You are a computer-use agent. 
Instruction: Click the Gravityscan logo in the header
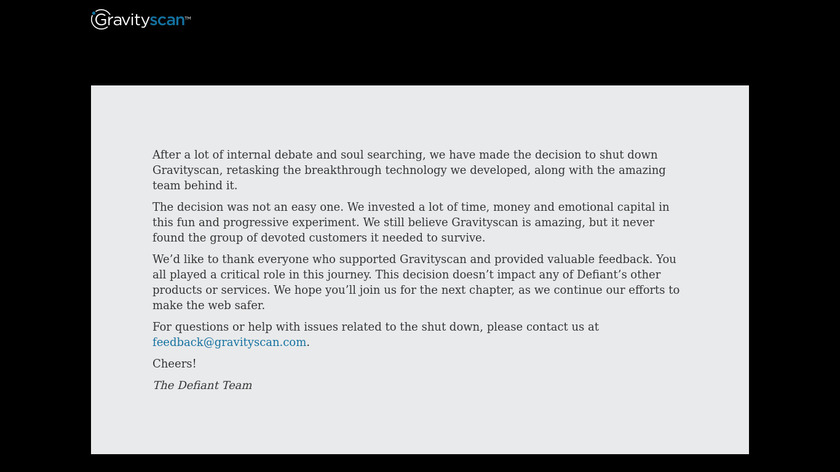(x=141, y=19)
